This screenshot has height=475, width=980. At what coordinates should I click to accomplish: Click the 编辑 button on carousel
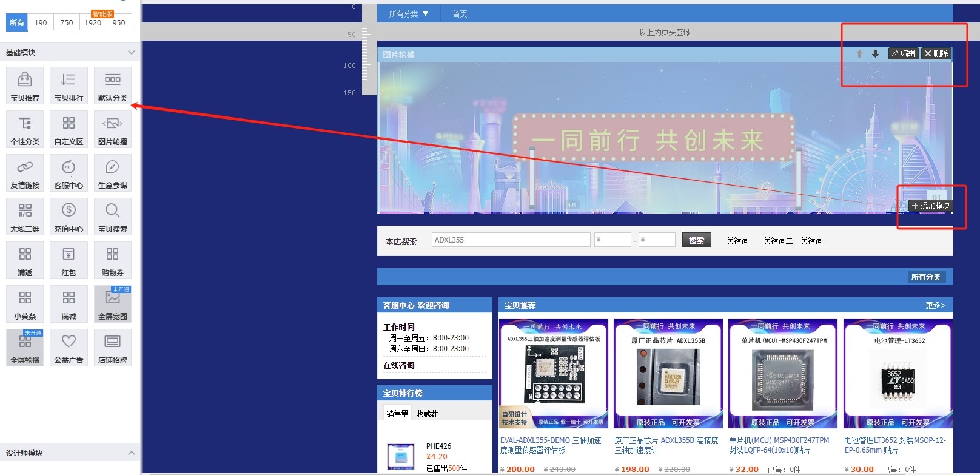click(903, 54)
